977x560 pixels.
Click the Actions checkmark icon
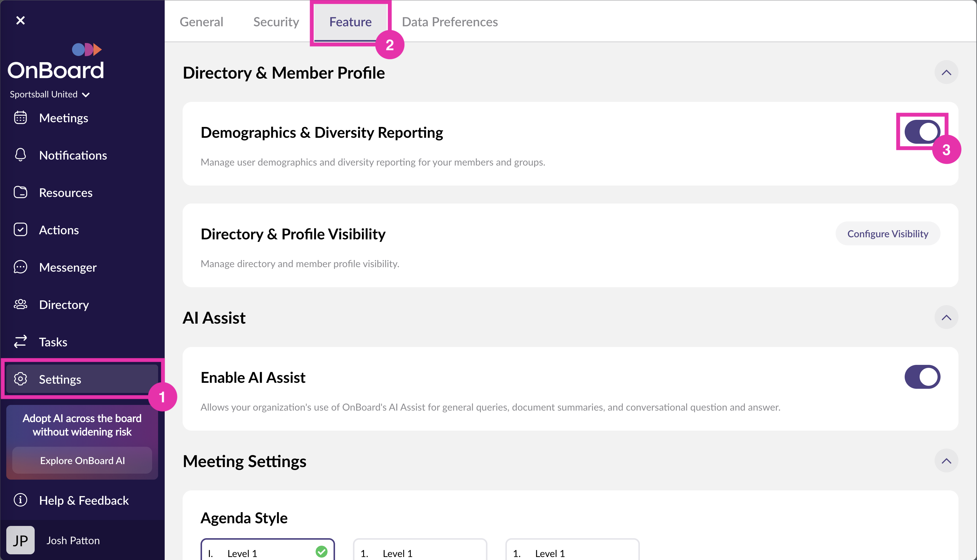tap(20, 229)
